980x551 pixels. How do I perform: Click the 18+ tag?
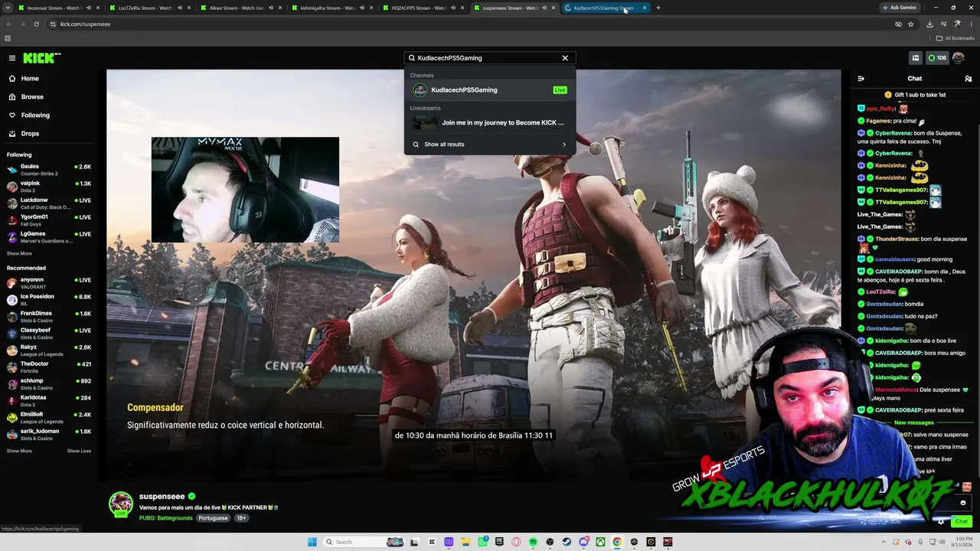pos(241,518)
